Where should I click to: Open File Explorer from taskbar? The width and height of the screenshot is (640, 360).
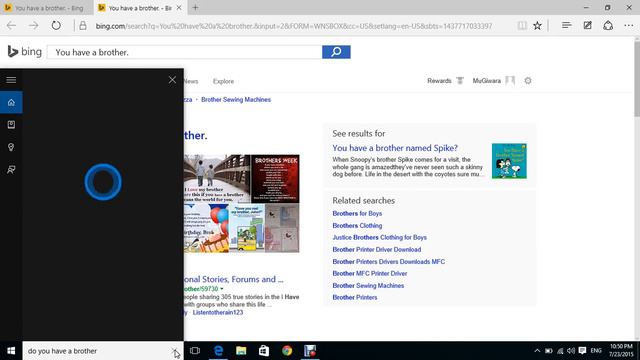241,351
